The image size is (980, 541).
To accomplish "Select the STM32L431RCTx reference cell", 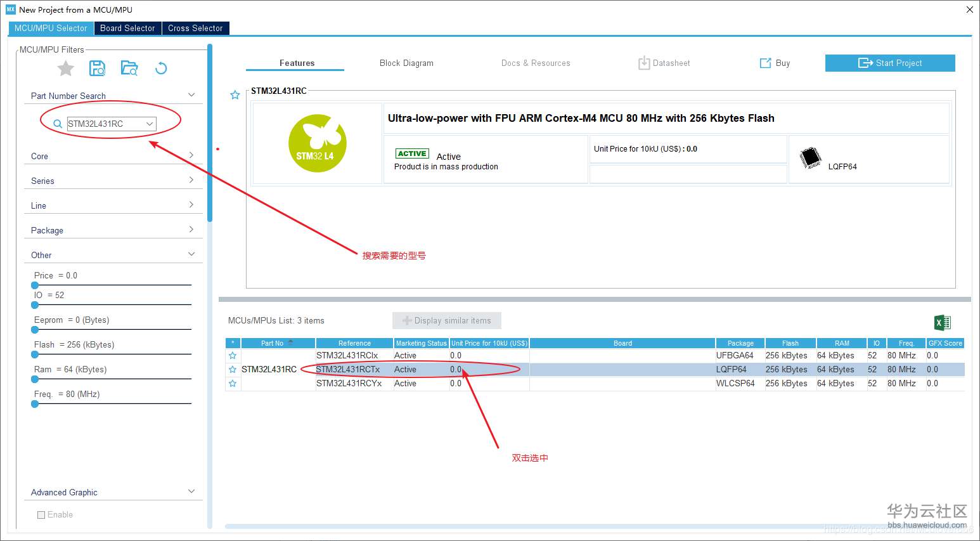I will [x=354, y=370].
